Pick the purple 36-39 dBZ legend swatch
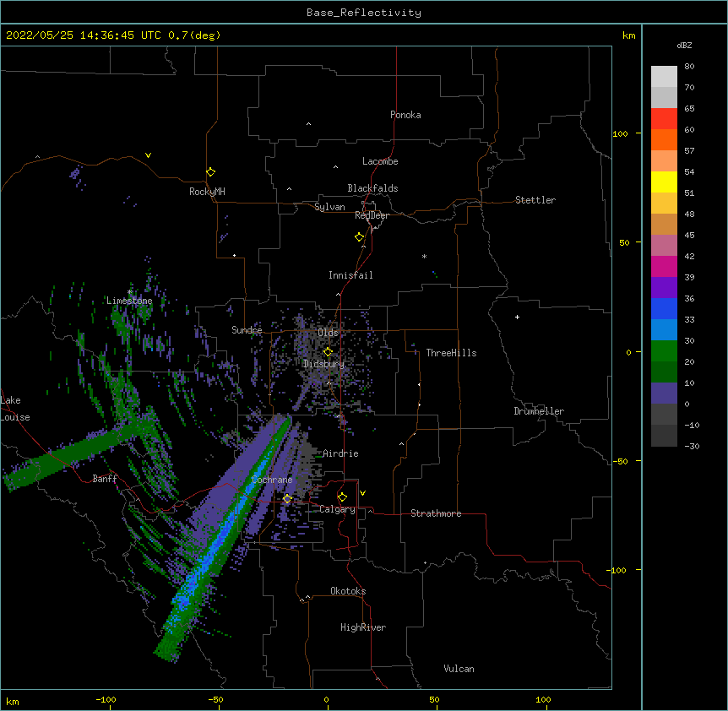Screen dimensions: 728x711 [x=664, y=288]
